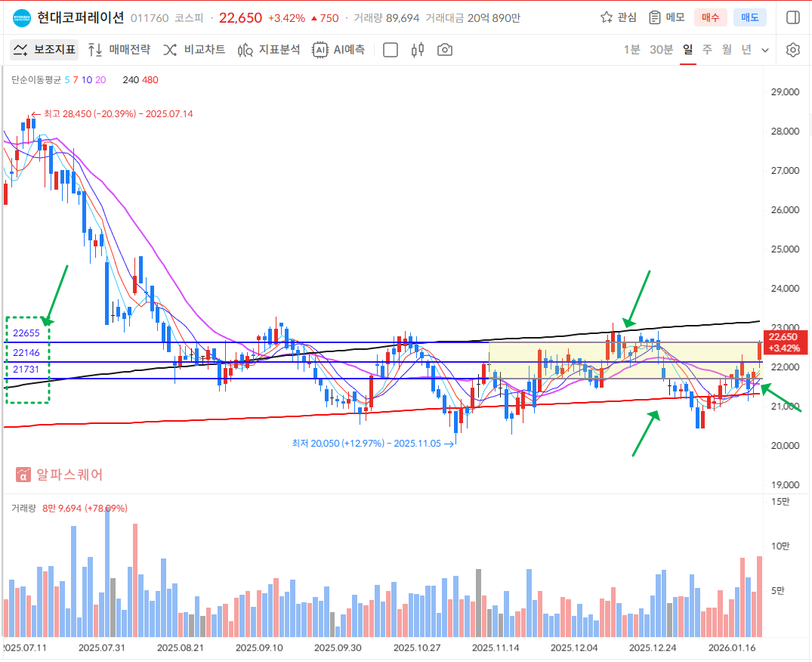Toggle the side panel layout icon

point(792,17)
